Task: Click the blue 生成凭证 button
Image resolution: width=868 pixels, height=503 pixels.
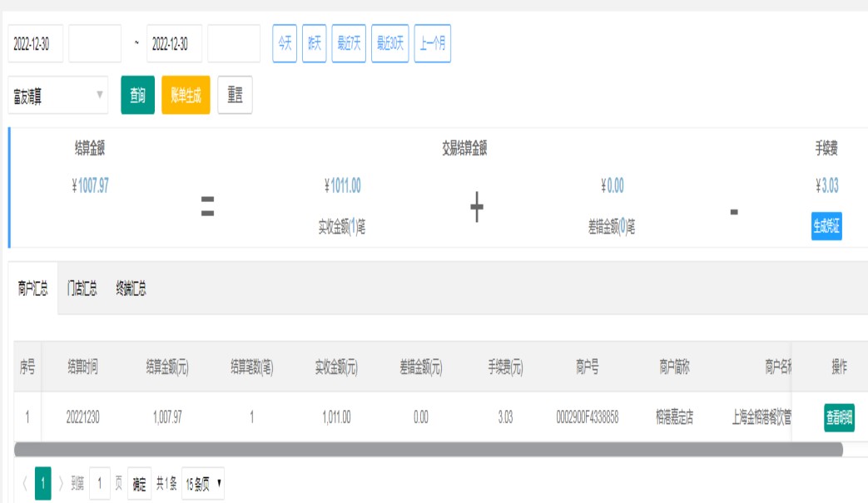Action: (826, 226)
